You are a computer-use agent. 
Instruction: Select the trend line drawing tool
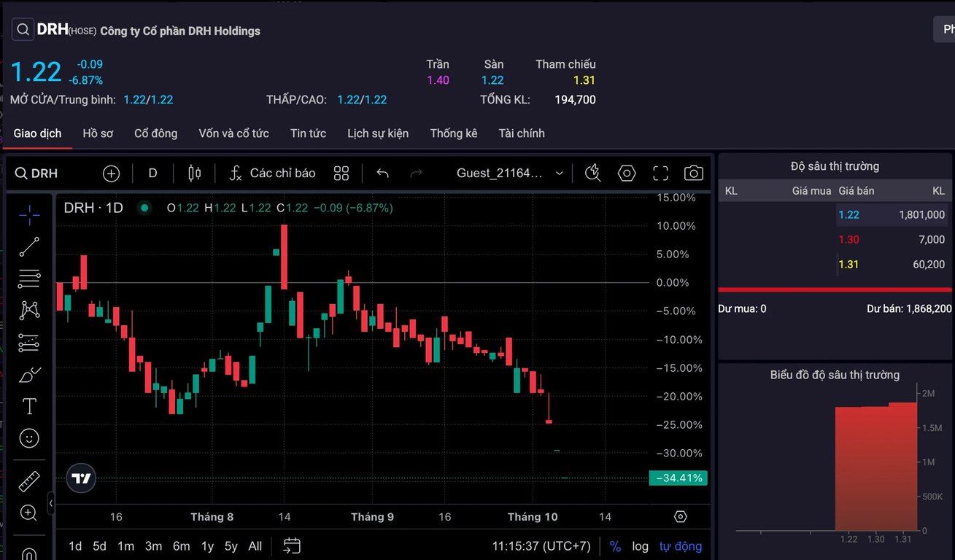coord(29,246)
